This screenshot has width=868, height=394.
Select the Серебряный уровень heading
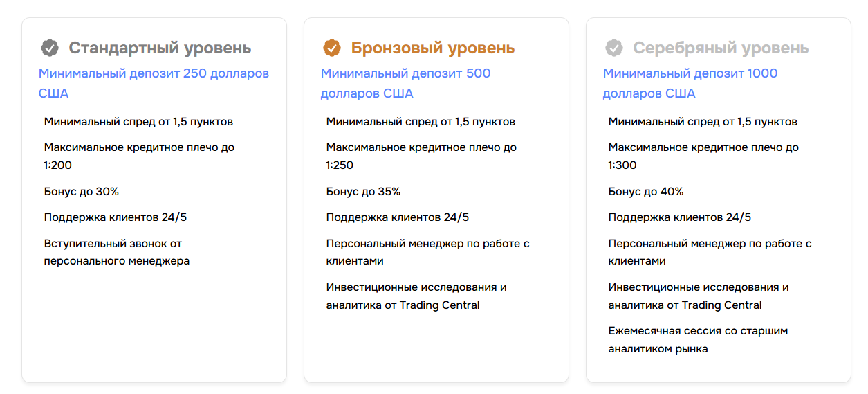click(x=721, y=48)
